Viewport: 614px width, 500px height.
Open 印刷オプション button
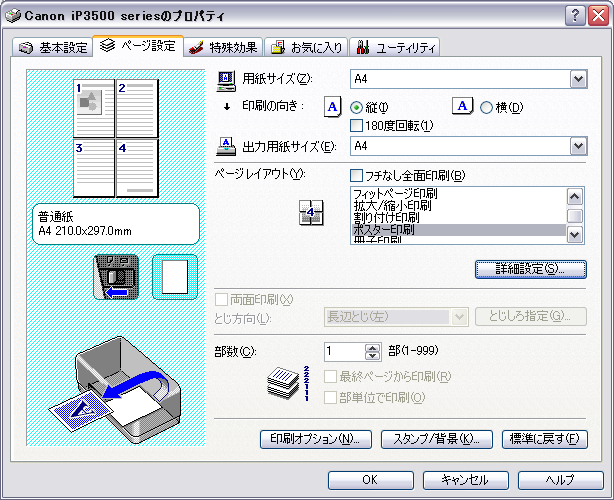[316, 439]
